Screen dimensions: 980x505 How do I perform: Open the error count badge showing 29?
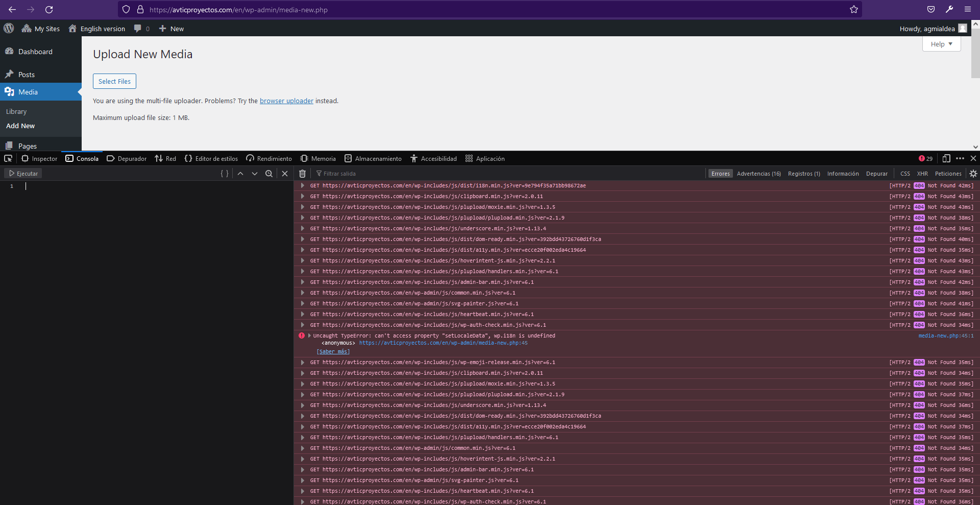[x=925, y=159]
